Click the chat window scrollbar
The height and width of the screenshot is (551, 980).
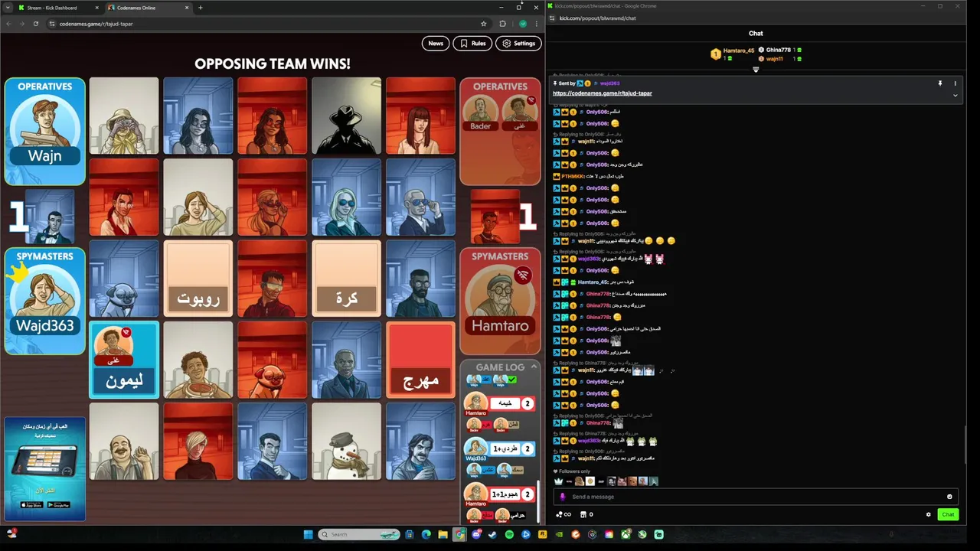tap(965, 444)
